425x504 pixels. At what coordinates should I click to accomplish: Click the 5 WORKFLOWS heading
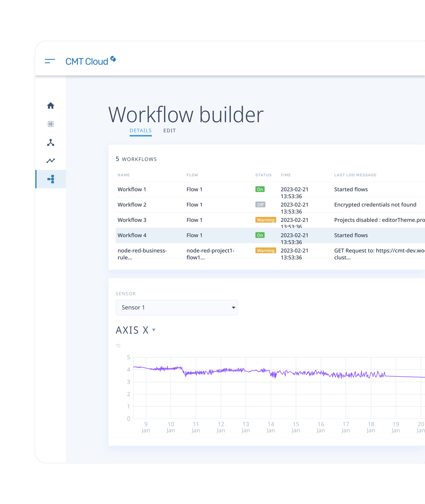point(136,159)
